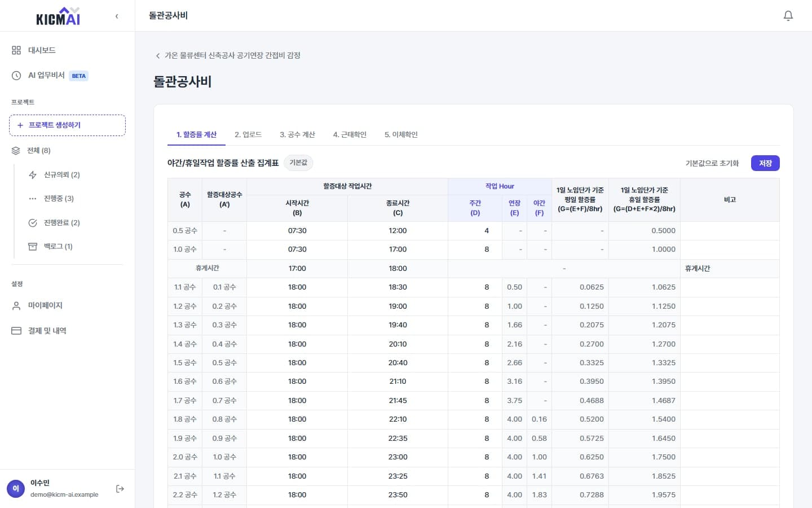This screenshot has width=812, height=508.
Task: Click the 백로그 archive icon
Action: [33, 247]
